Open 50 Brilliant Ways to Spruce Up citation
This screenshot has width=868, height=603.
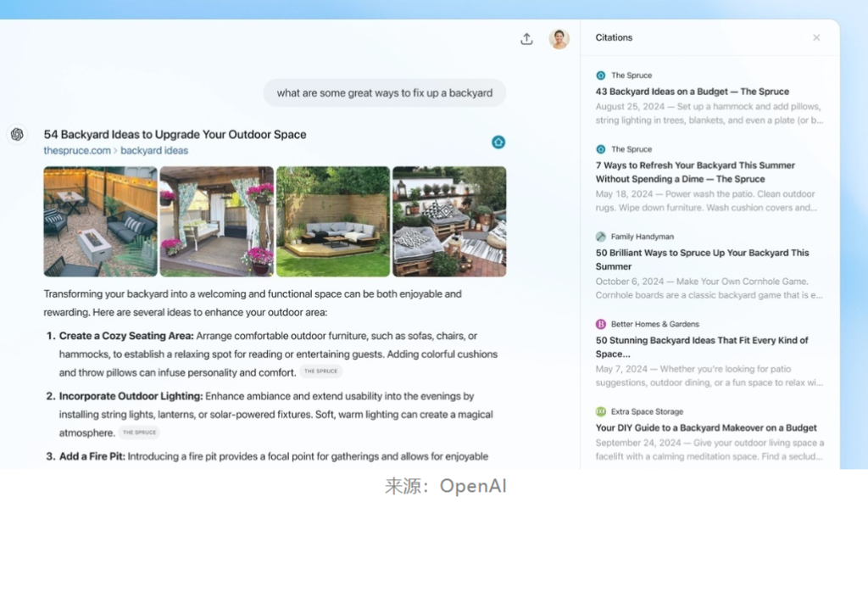click(x=702, y=260)
